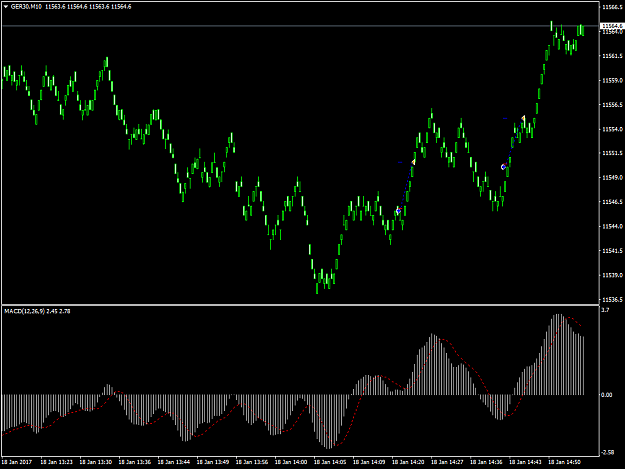This screenshot has height=469, width=625.
Task: Click the MACD zero level label 0.00
Action: click(x=606, y=395)
